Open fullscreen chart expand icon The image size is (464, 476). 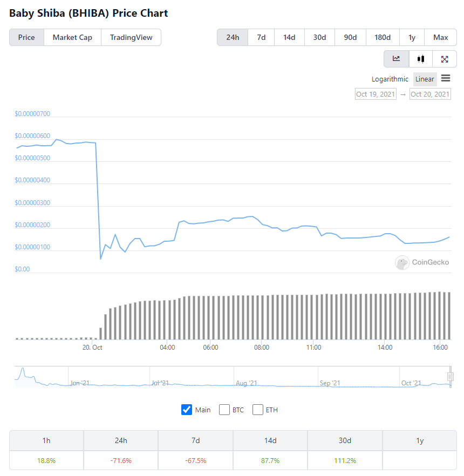click(x=445, y=59)
